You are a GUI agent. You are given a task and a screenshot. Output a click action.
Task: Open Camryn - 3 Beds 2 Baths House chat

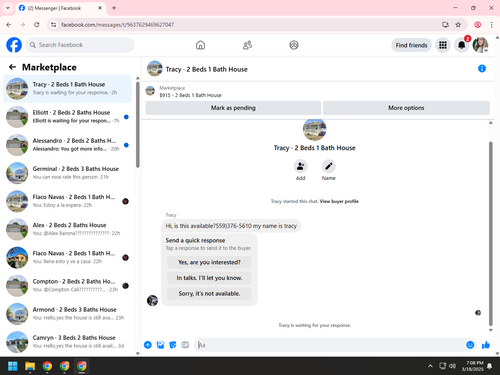(67, 342)
